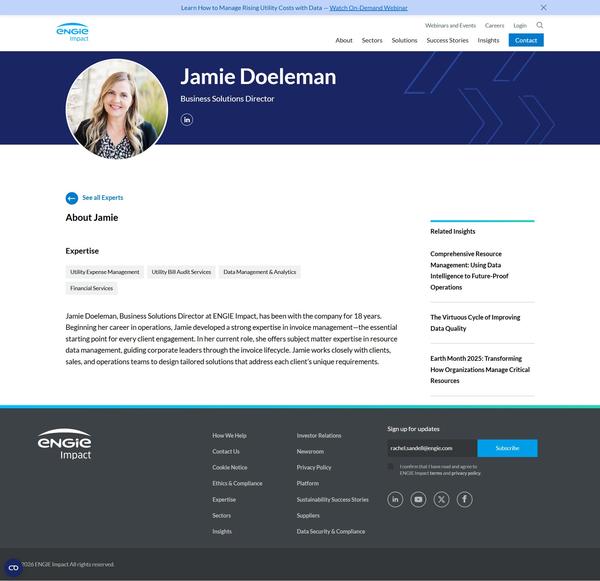Open the Comprehensive Resource Management insight

coord(470,271)
